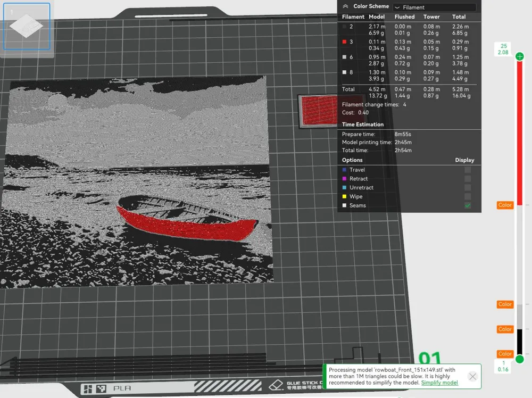Click the blue Travel color icon

tap(344, 170)
